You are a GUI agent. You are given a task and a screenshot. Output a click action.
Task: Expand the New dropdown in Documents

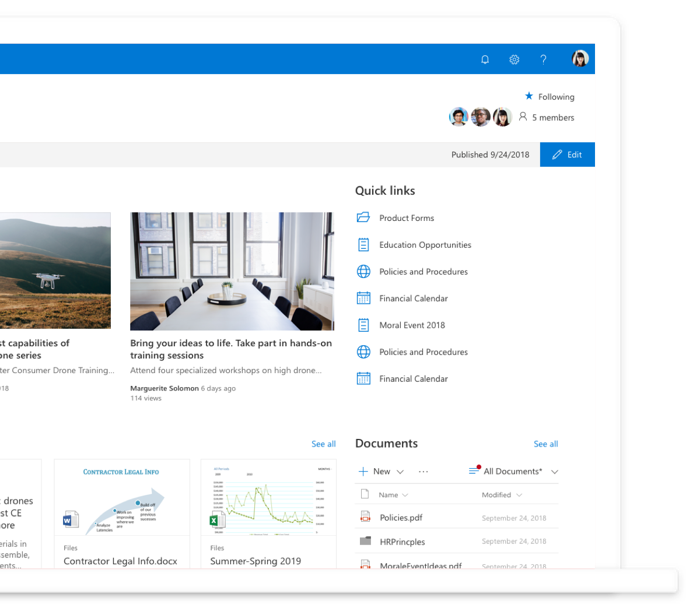pyautogui.click(x=381, y=472)
